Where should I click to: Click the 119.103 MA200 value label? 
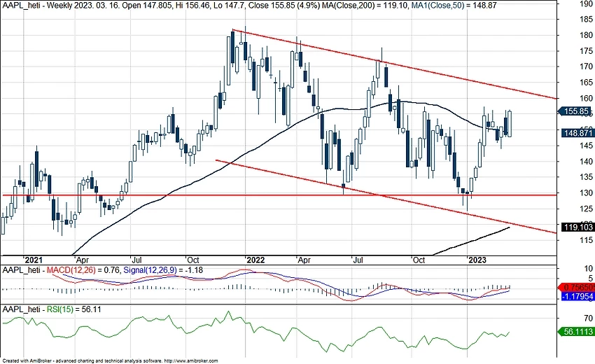coord(577,227)
